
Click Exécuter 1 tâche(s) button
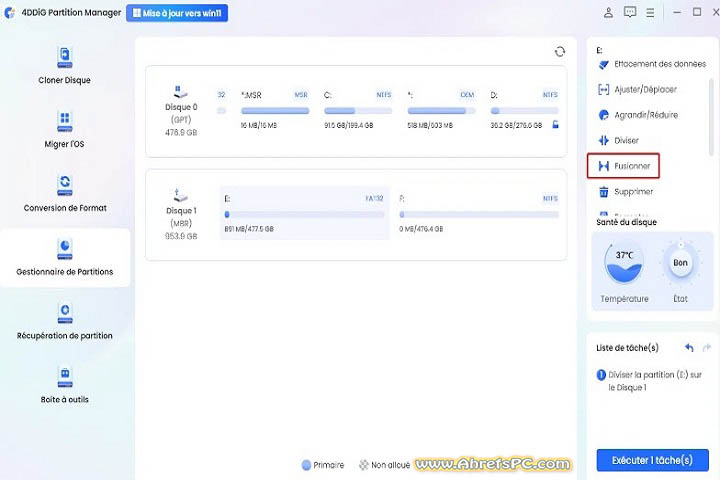point(652,460)
